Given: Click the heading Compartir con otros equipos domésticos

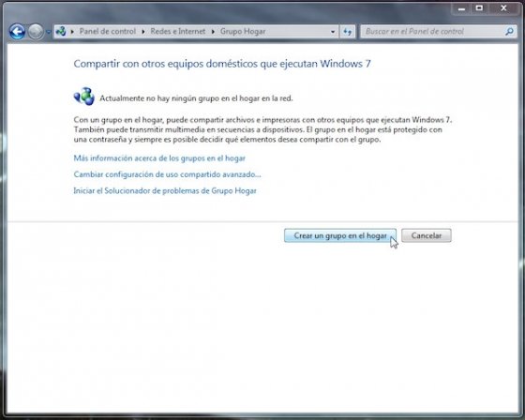Looking at the screenshot, I should [222, 64].
